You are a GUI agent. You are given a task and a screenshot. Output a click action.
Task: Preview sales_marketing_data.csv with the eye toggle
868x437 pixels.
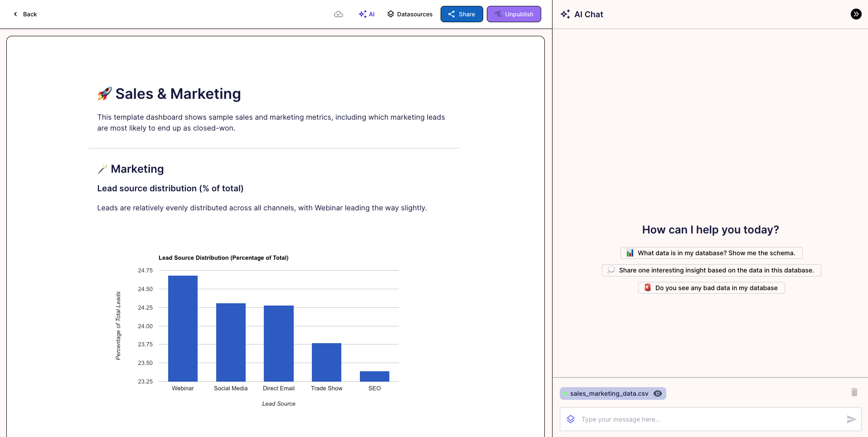point(657,393)
